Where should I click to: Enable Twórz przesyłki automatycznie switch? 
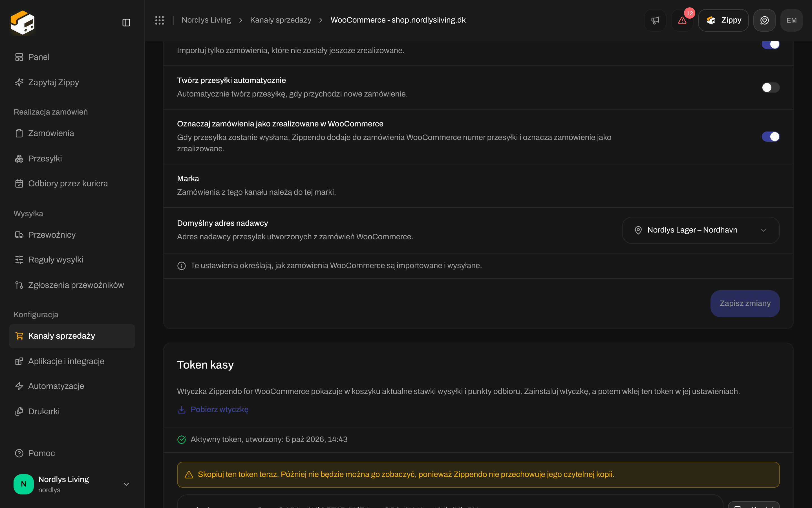click(x=770, y=88)
